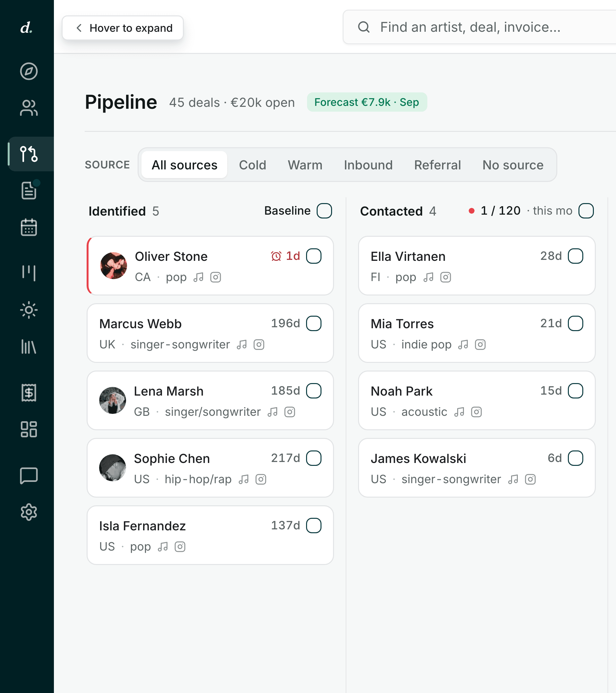
Task: Open the calendar icon in sidebar
Action: (x=29, y=227)
